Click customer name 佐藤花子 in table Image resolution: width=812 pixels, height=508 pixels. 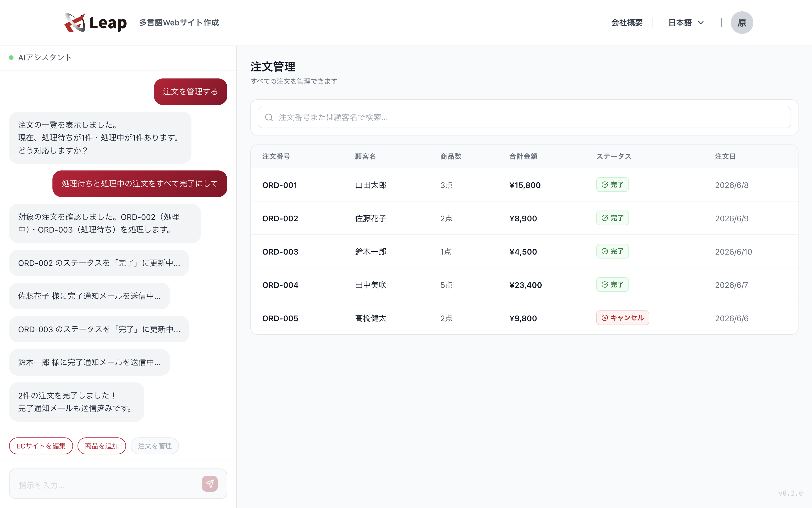[371, 218]
